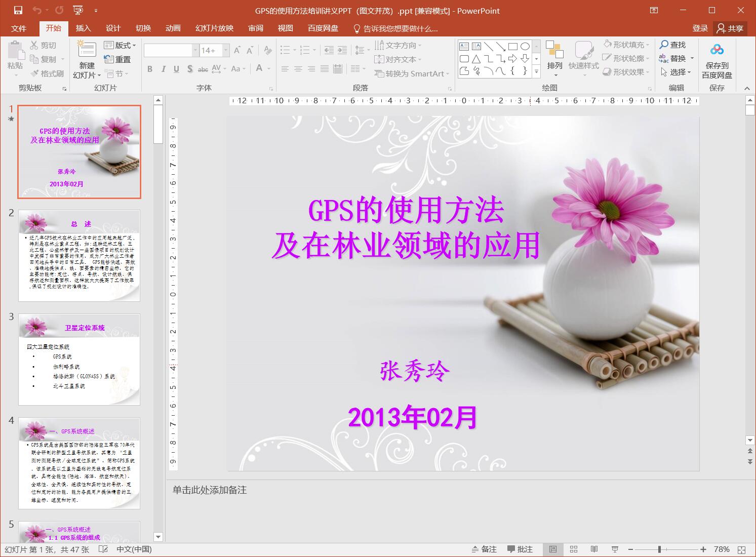Open font name combo box dropdown

tap(195, 50)
